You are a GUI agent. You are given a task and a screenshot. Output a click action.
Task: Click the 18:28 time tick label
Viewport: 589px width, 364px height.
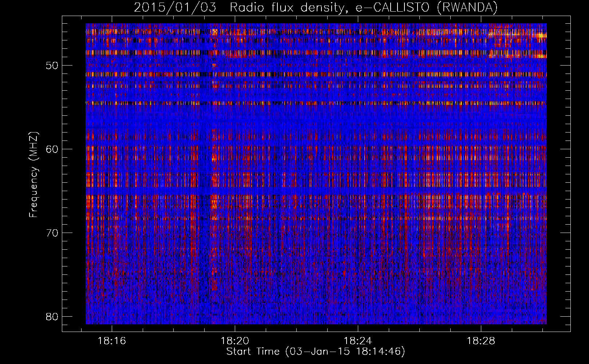coord(481,341)
